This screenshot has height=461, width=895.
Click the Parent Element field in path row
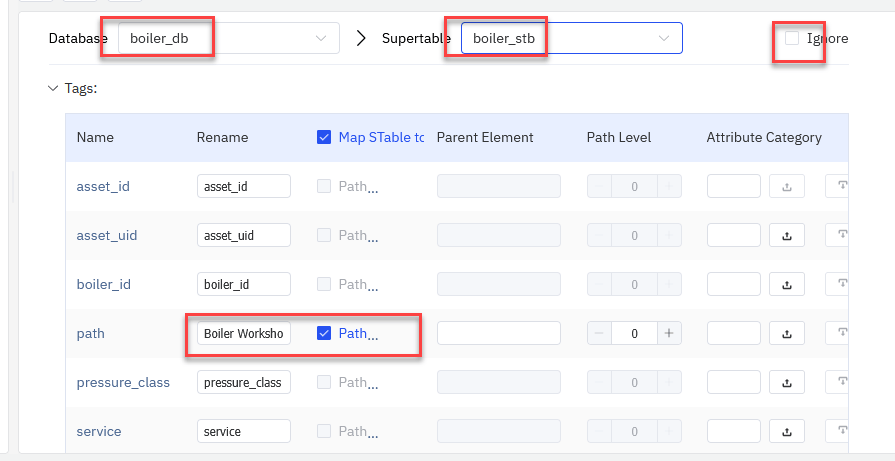pyautogui.click(x=498, y=333)
